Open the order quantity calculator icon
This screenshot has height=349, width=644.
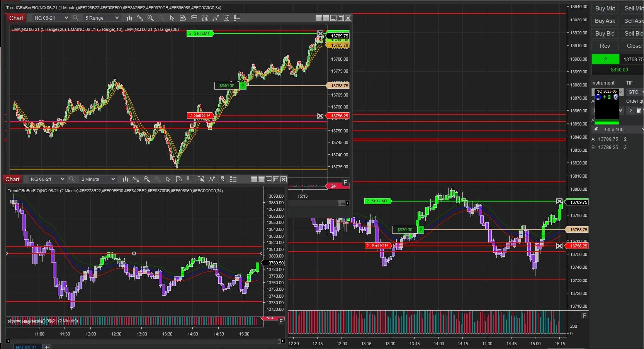tap(639, 111)
